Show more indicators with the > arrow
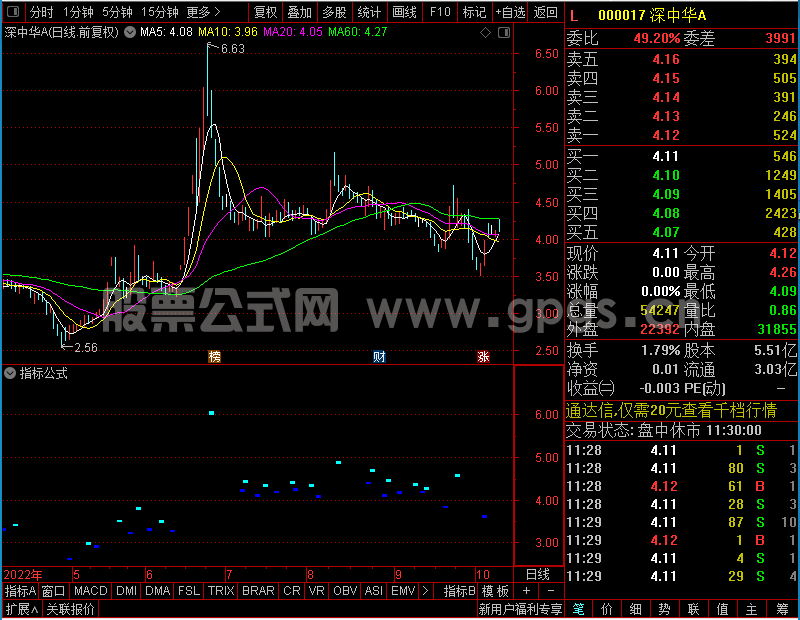 [x=426, y=591]
